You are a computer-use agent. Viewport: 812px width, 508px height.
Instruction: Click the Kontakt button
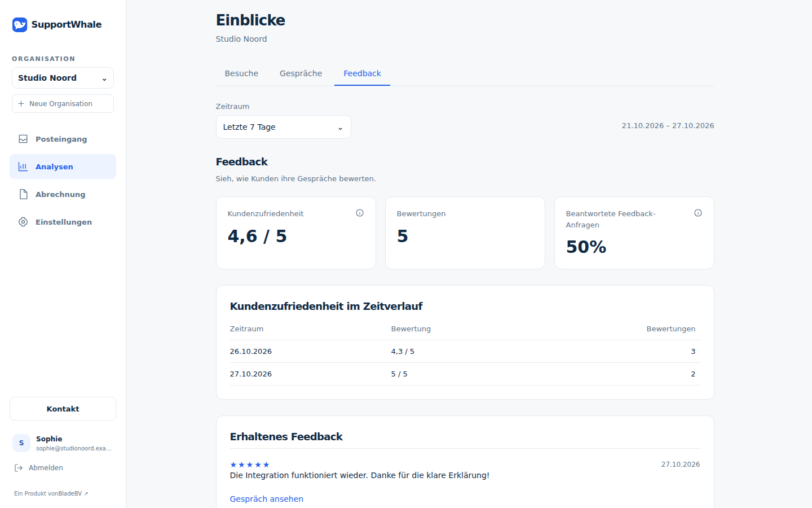(x=63, y=409)
